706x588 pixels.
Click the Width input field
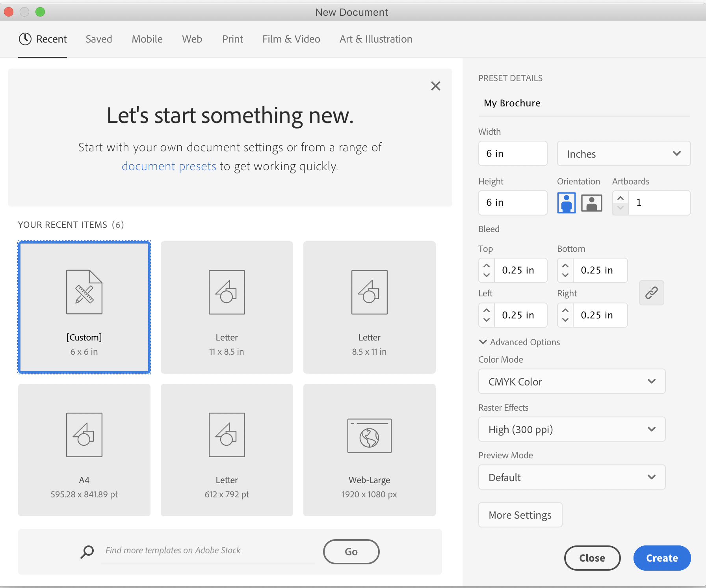(x=513, y=154)
